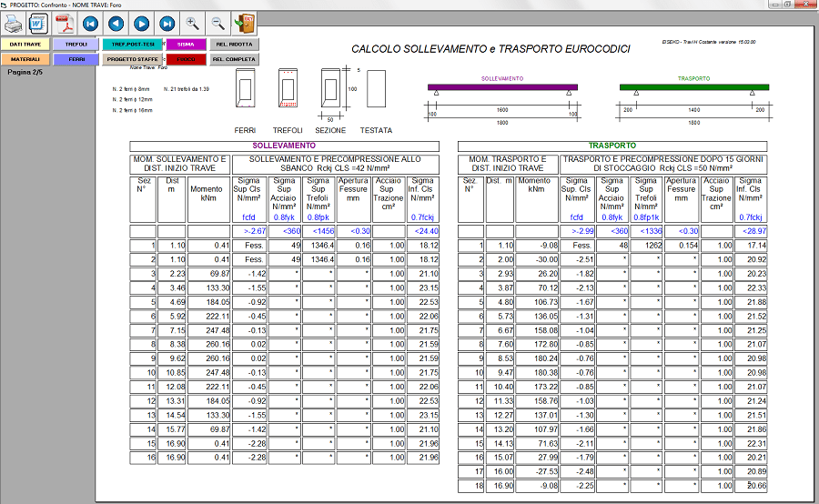The height and width of the screenshot is (504, 819).
Task: Click the SEZIONE drawing
Action: click(330, 88)
